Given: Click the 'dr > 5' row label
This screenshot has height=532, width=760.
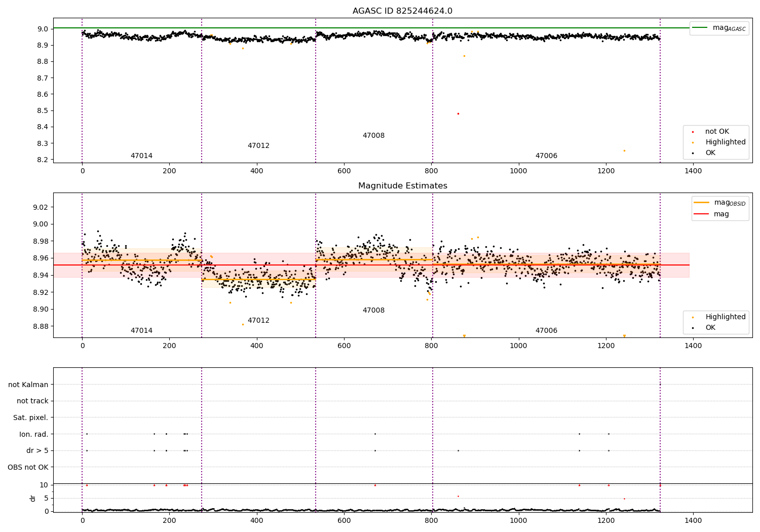Looking at the screenshot, I should tap(37, 451).
